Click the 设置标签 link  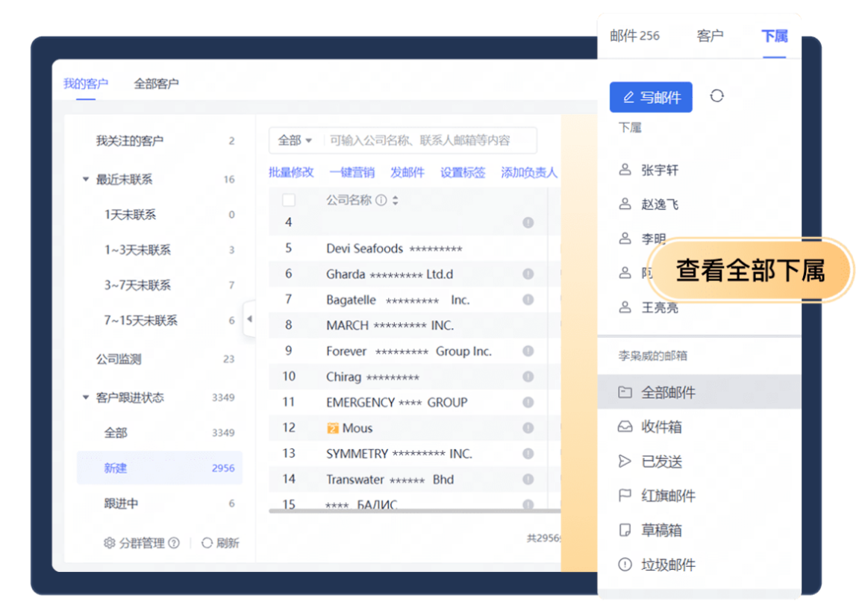pyautogui.click(x=463, y=172)
